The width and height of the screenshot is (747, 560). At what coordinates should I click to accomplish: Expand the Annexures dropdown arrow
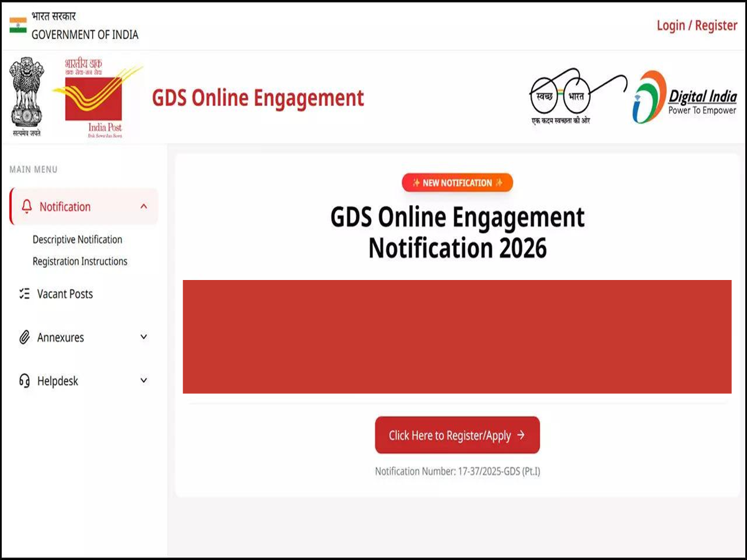point(144,337)
